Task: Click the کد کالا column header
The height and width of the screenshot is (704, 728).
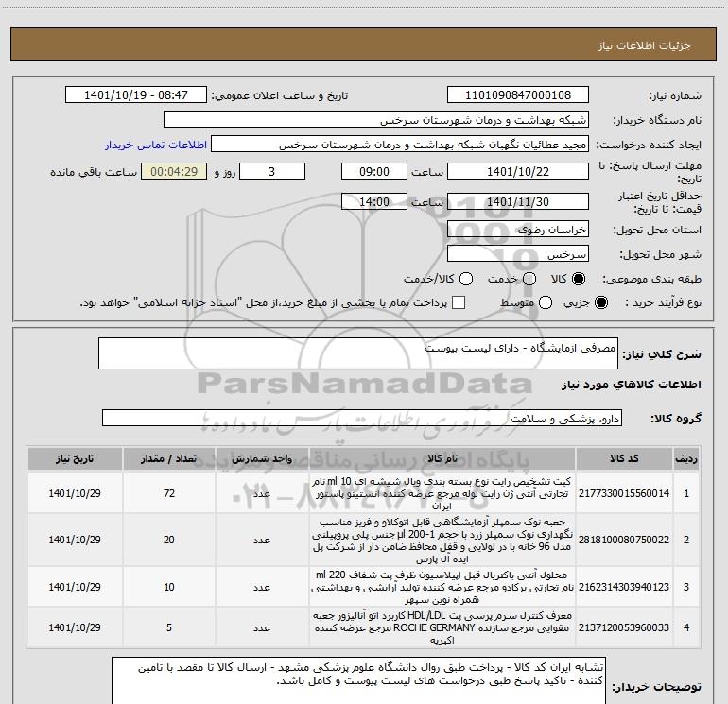Action: [x=624, y=459]
